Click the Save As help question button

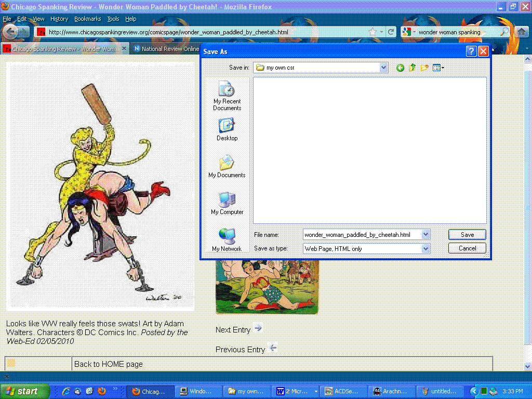[x=471, y=51]
